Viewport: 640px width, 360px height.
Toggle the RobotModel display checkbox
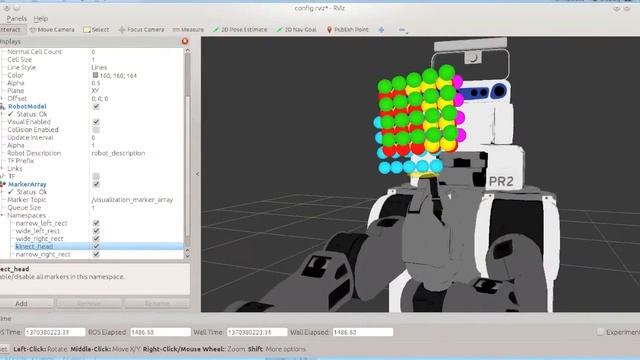tap(96, 107)
